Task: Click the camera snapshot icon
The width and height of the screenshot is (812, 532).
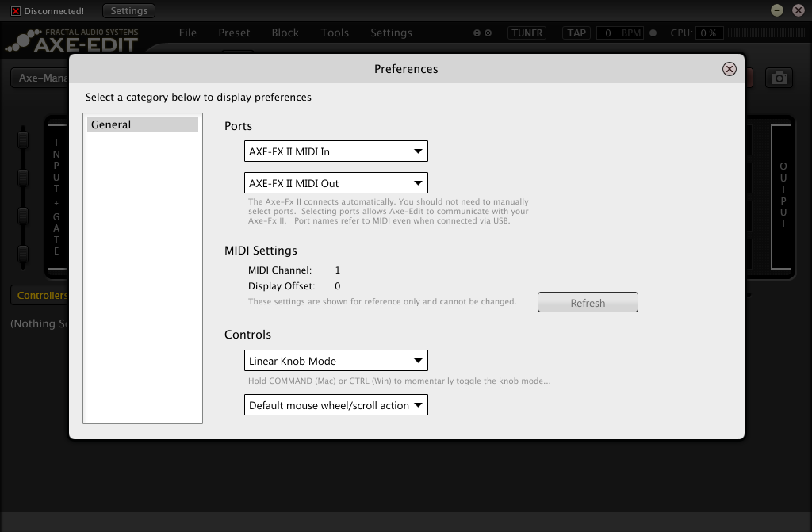Action: tap(779, 78)
